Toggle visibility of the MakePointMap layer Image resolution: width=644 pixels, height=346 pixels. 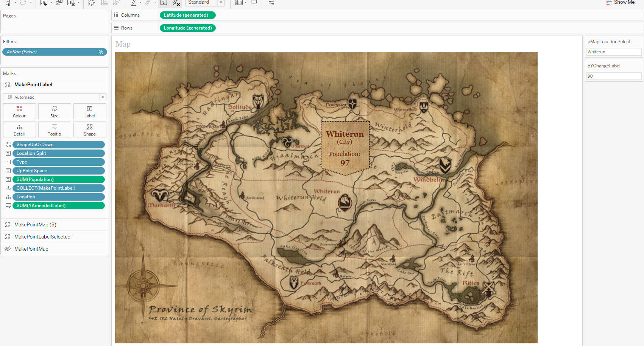click(x=8, y=249)
